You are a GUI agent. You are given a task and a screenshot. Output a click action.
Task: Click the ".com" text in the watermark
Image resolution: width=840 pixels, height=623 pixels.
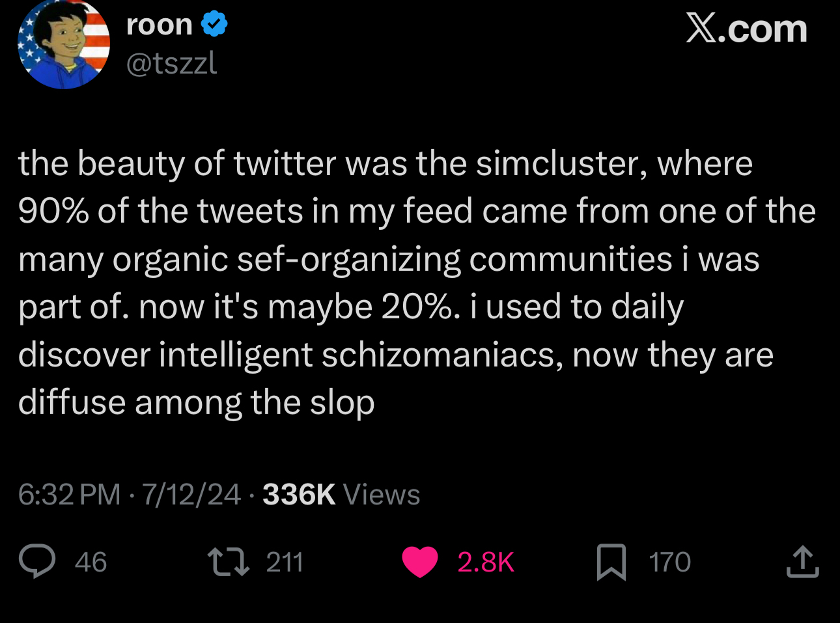[x=763, y=29]
